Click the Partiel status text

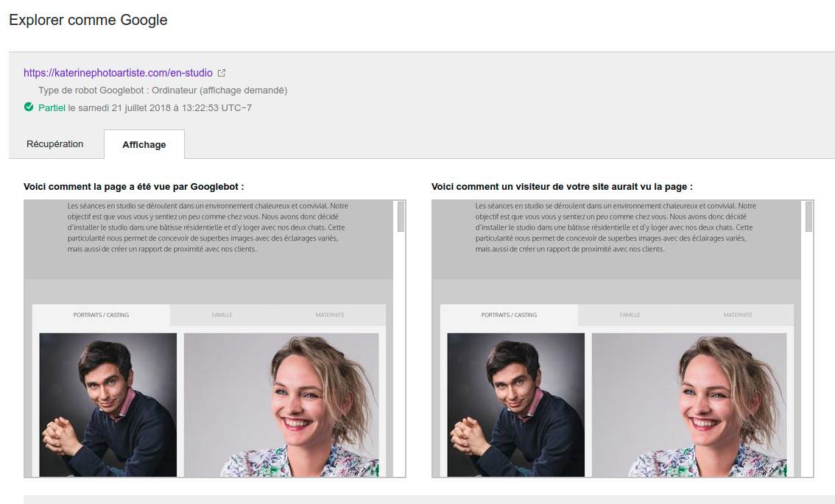[52, 107]
